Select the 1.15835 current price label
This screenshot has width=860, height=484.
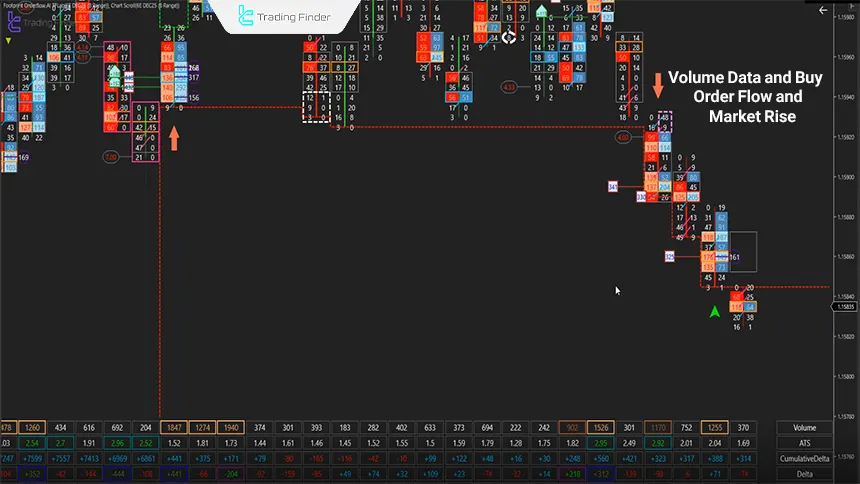(846, 307)
